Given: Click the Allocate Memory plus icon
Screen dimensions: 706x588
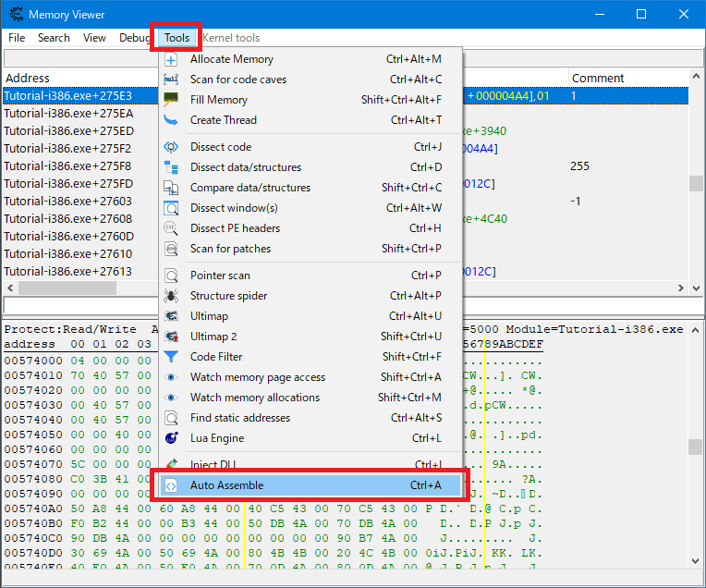Looking at the screenshot, I should (x=171, y=59).
